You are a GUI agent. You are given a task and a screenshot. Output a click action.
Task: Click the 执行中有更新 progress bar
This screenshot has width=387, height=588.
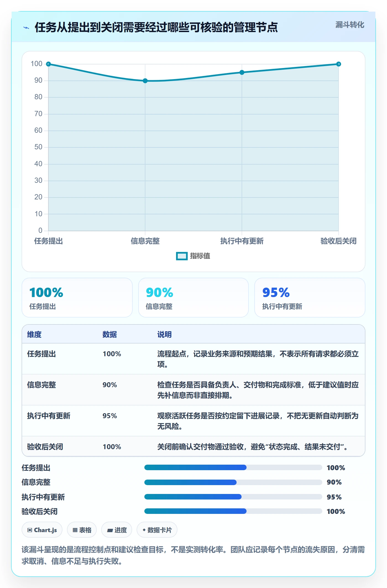pos(233,497)
